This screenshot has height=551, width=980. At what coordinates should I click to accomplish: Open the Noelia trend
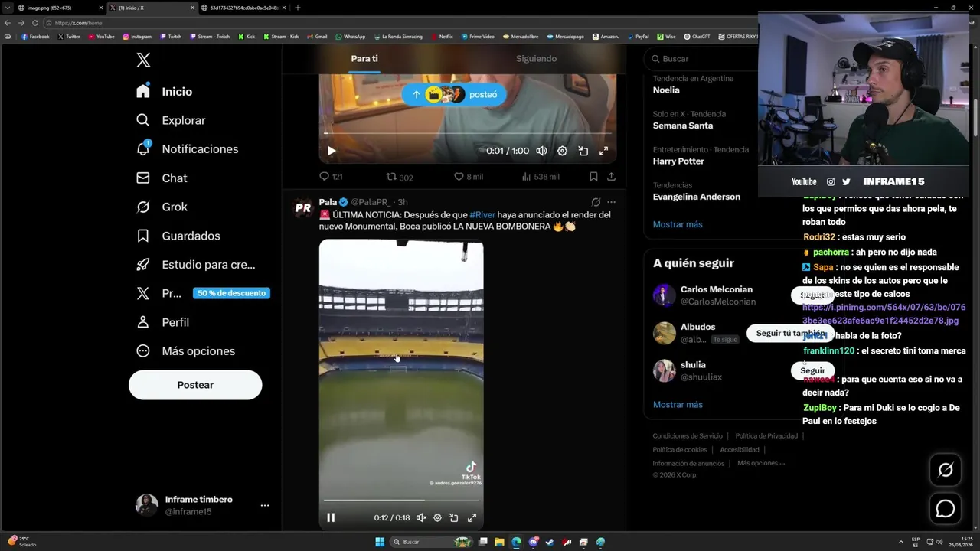666,90
